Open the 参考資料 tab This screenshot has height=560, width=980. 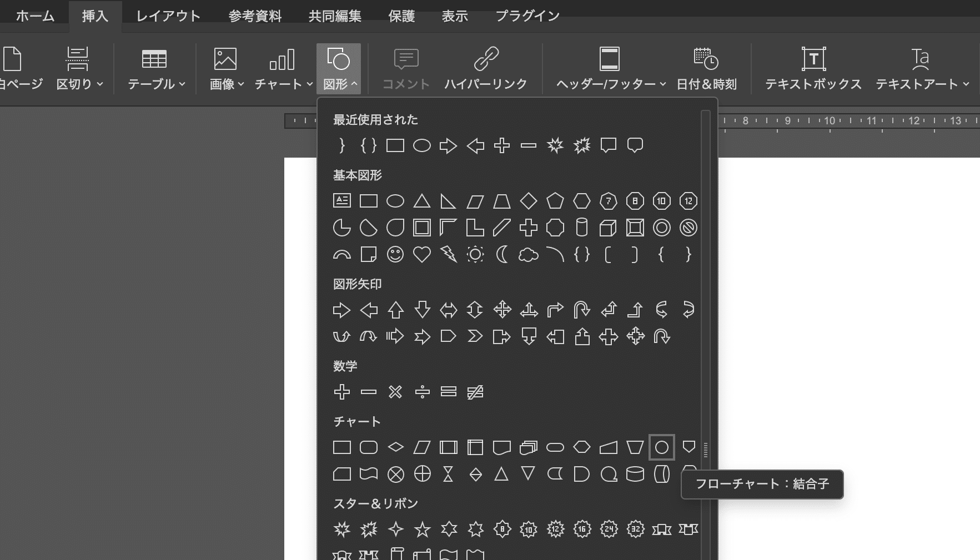255,16
